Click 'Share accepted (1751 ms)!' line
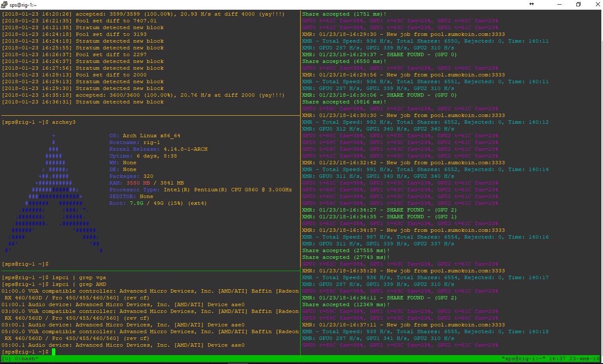The image size is (603, 364). (344, 14)
